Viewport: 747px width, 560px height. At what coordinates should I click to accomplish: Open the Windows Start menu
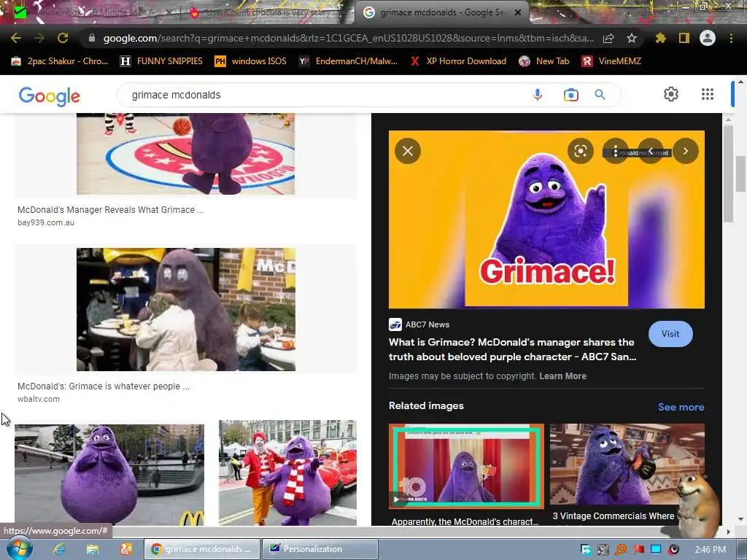click(x=19, y=548)
